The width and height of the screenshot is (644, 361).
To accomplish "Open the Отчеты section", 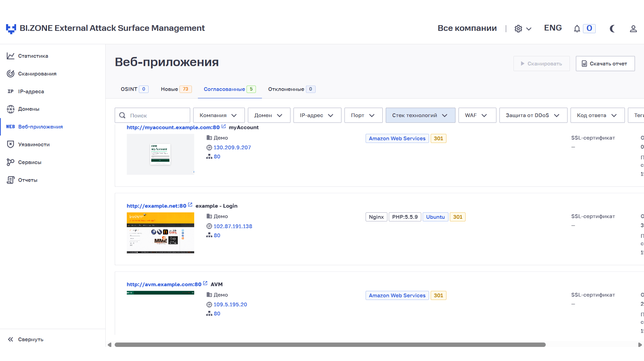I will pyautogui.click(x=28, y=180).
